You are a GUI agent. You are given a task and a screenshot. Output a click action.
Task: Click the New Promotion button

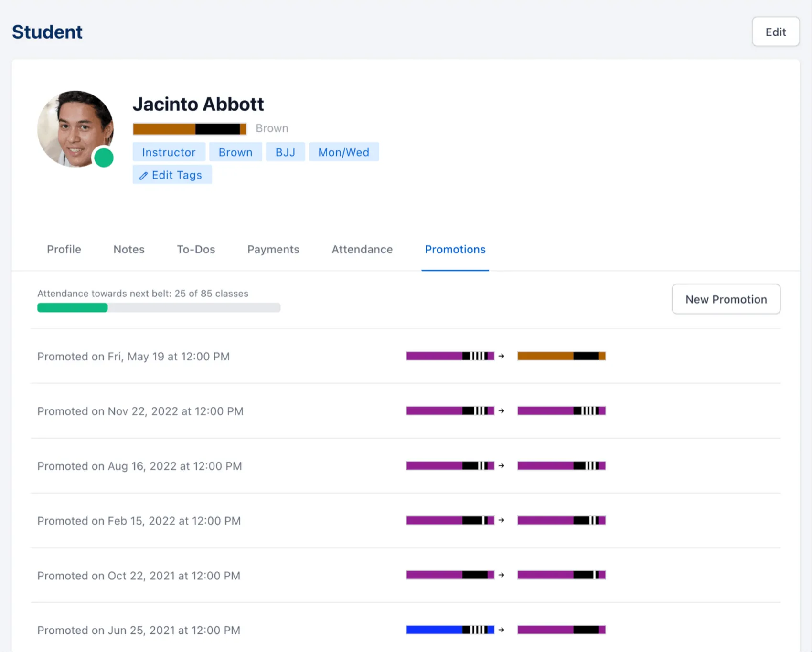pyautogui.click(x=726, y=299)
